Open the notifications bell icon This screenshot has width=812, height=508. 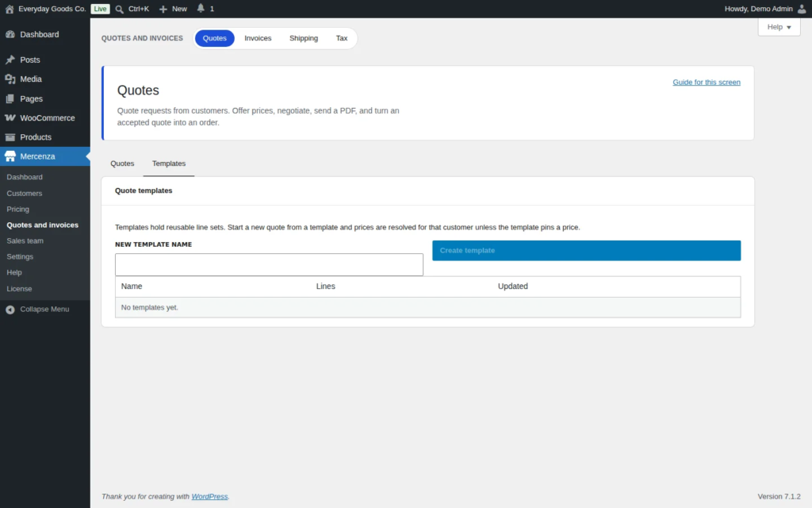tap(201, 8)
